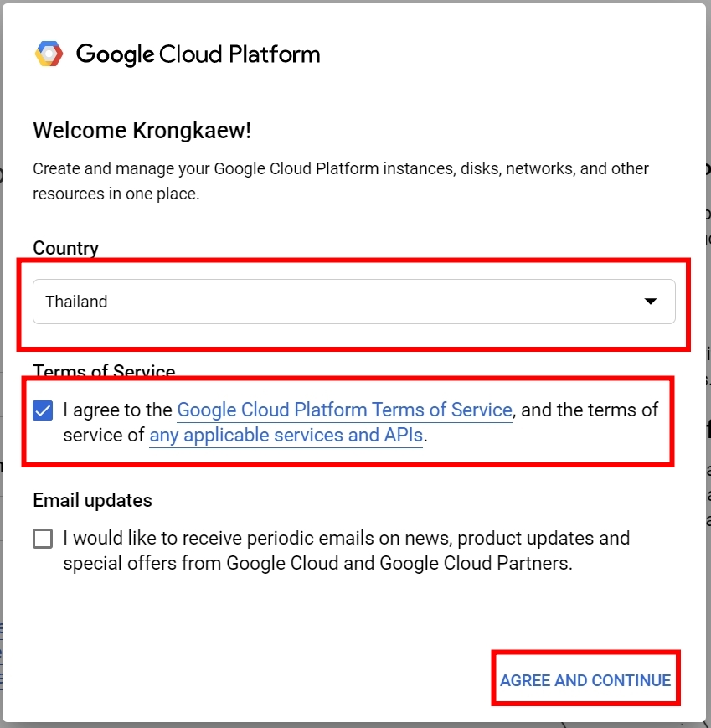Image resolution: width=711 pixels, height=728 pixels.
Task: Open the Google Cloud Platform Terms of Service link
Action: tap(344, 410)
